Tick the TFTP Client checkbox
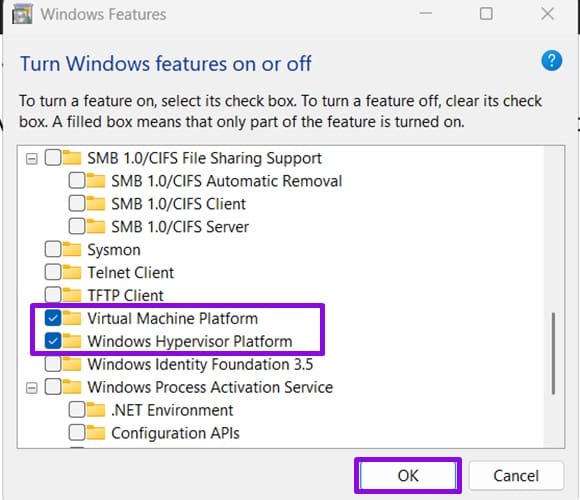Viewport: 580px width, 500px height. point(53,295)
